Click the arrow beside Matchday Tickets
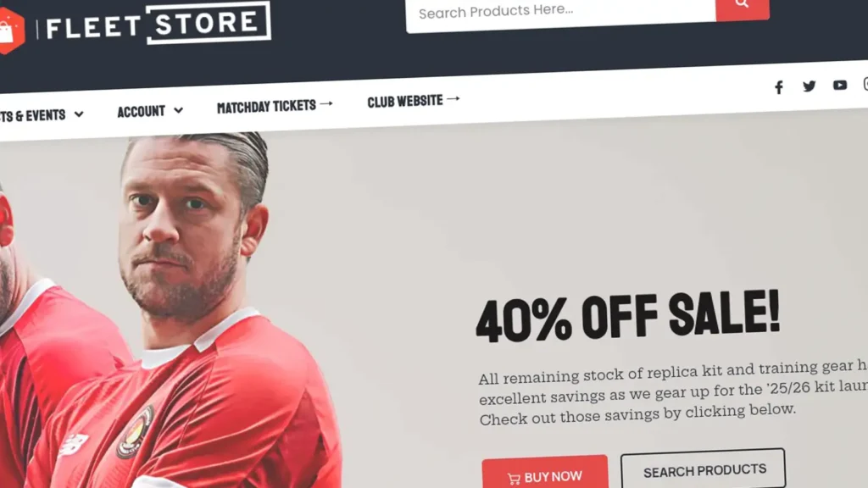Viewport: 868px width, 488px height. pos(326,103)
